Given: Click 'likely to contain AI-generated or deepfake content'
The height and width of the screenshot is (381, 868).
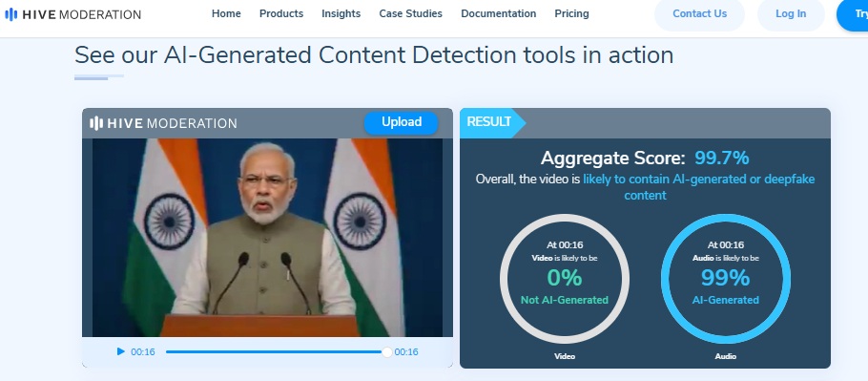Looking at the screenshot, I should 698,187.
